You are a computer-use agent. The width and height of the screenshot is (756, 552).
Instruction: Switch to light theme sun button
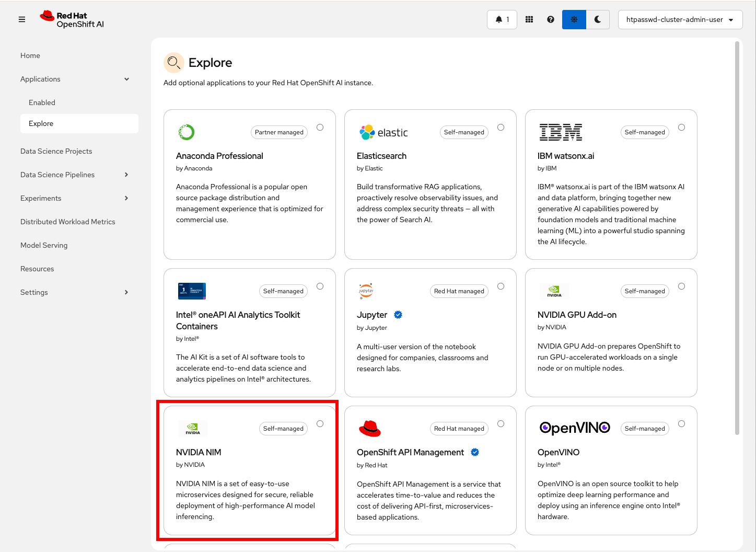tap(574, 19)
